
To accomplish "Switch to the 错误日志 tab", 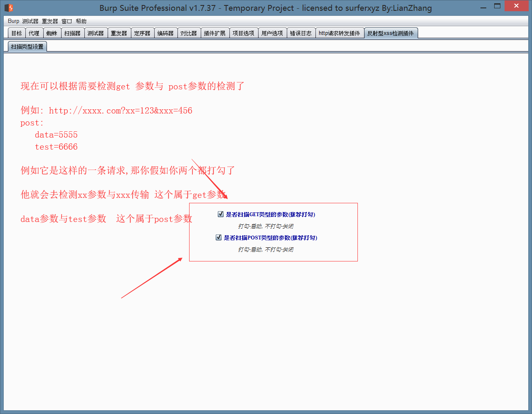I will click(x=301, y=33).
